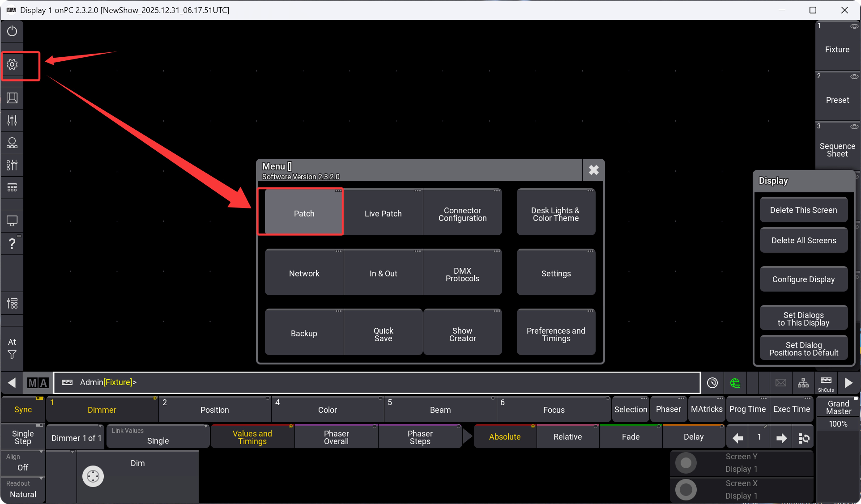This screenshot has height=504, width=861.
Task: Toggle the Sync button
Action: point(23,409)
